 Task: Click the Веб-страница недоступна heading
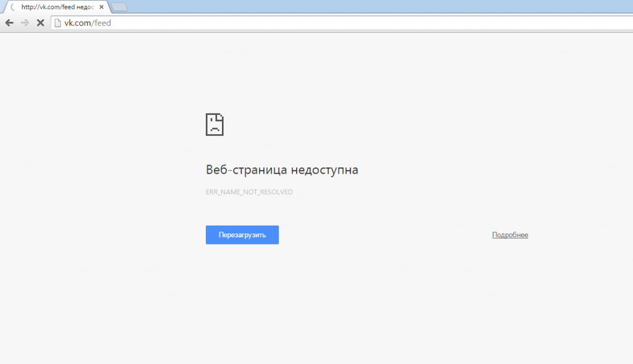pyautogui.click(x=282, y=170)
